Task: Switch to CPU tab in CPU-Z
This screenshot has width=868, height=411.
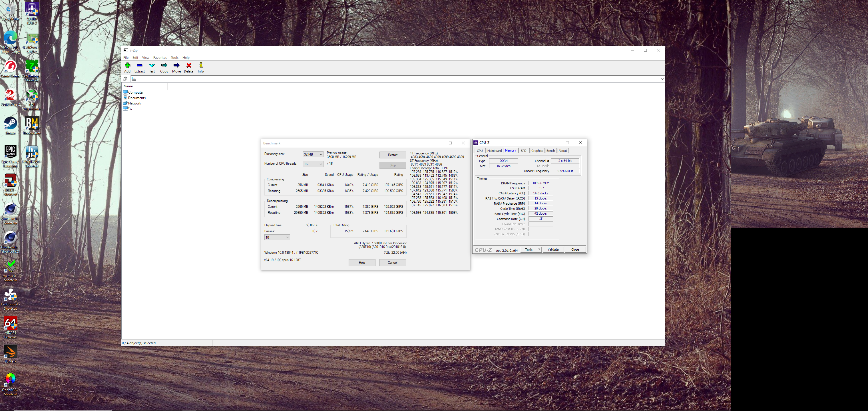Action: click(x=480, y=151)
